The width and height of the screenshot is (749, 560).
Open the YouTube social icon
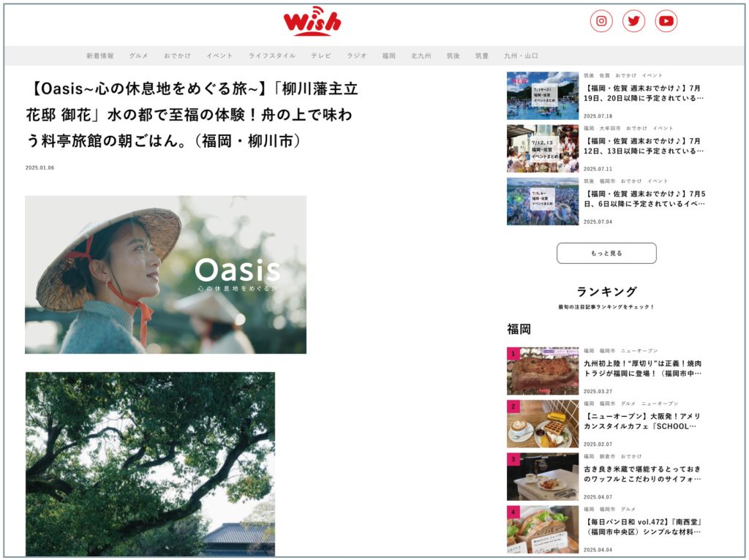666,21
